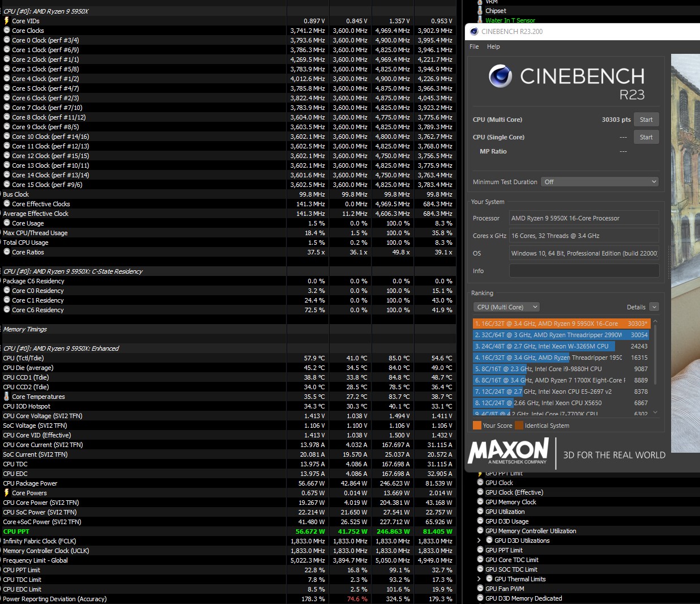Click the GPU D3D Memory Dedicated icon
The height and width of the screenshot is (604, 700).
pos(480,598)
